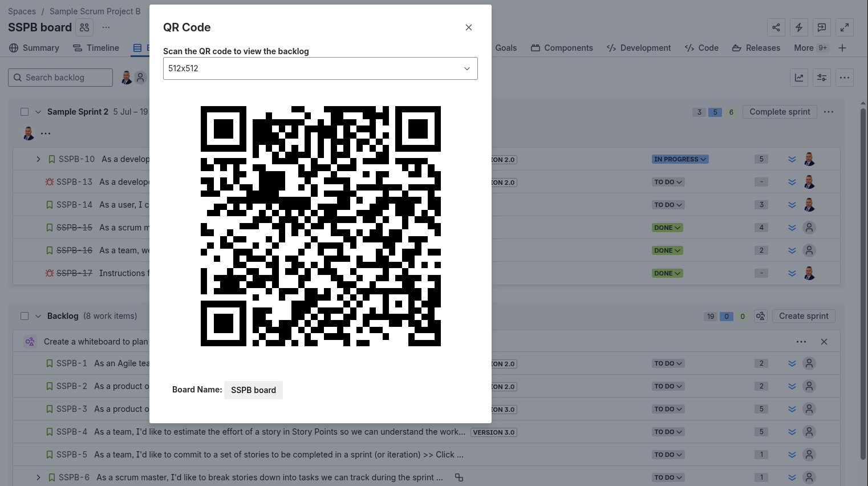Click the user avatar filter beside search
Viewport: 868px width, 486px height.
(x=127, y=78)
